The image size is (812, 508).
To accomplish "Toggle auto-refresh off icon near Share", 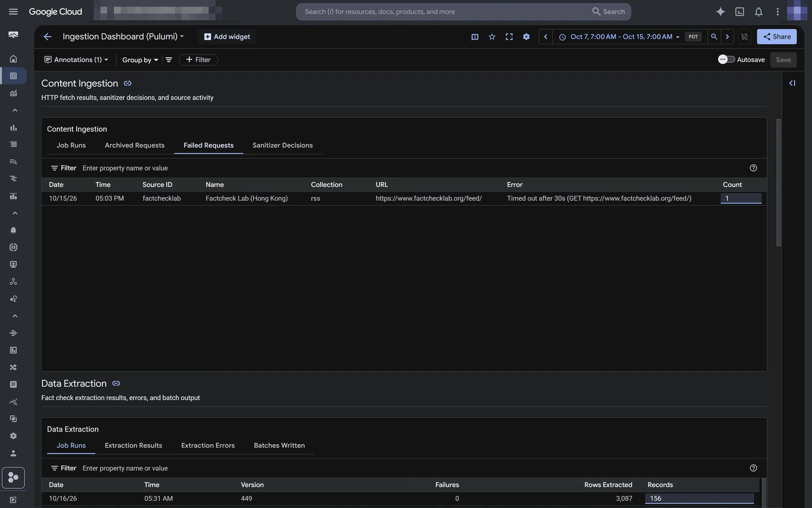I will [x=744, y=37].
